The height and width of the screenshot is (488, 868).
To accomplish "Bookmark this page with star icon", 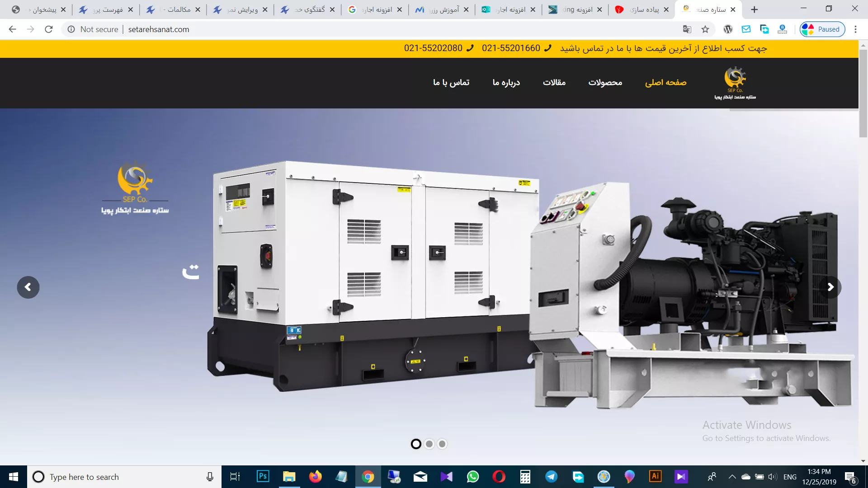I will pos(705,29).
